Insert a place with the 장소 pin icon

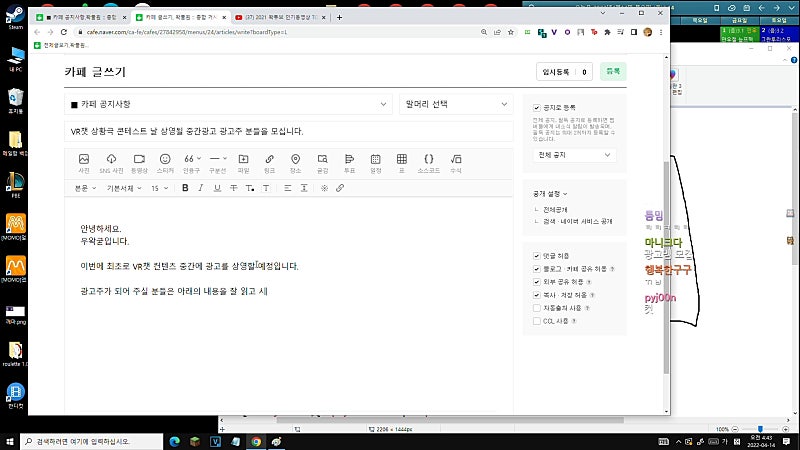pyautogui.click(x=295, y=163)
